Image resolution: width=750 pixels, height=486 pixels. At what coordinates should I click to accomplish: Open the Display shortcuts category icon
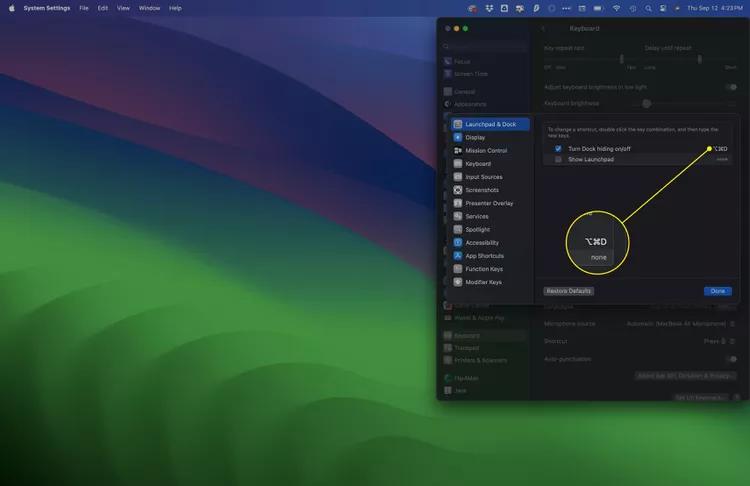click(458, 137)
